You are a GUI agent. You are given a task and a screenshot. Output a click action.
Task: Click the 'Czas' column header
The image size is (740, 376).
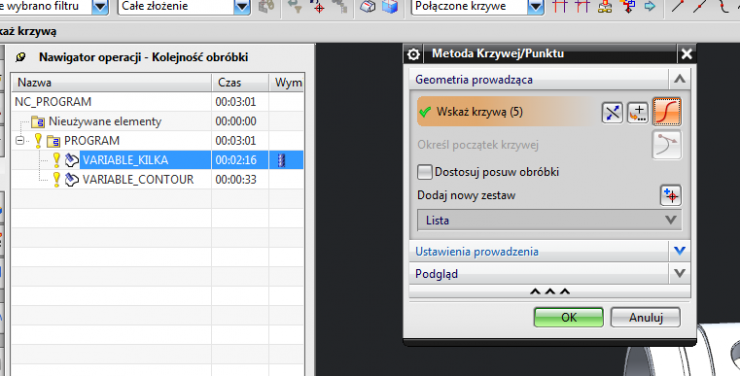pos(240,83)
